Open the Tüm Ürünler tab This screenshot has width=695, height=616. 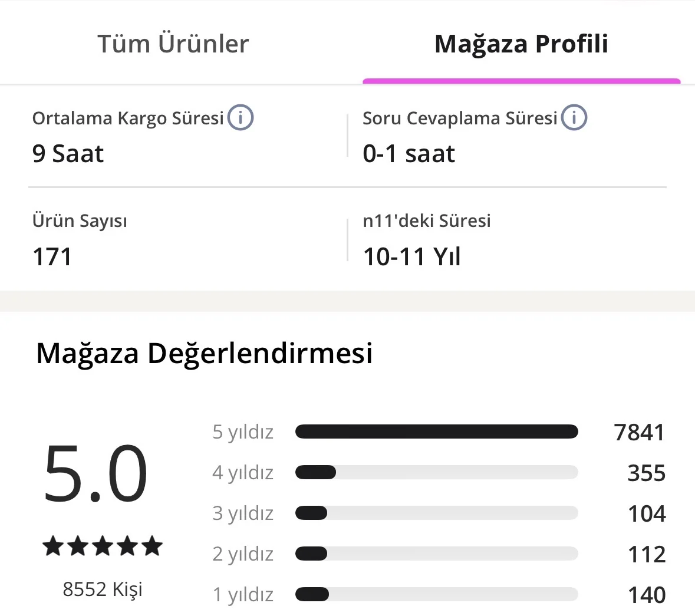(173, 44)
